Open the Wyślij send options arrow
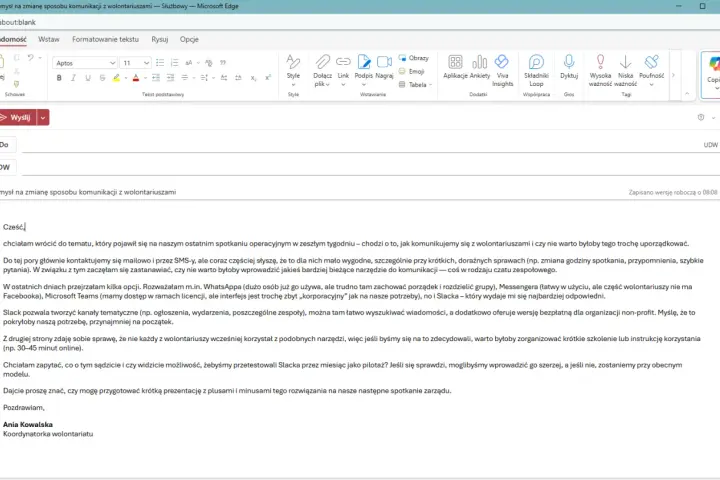Viewport: 720px width, 480px height. 43,118
